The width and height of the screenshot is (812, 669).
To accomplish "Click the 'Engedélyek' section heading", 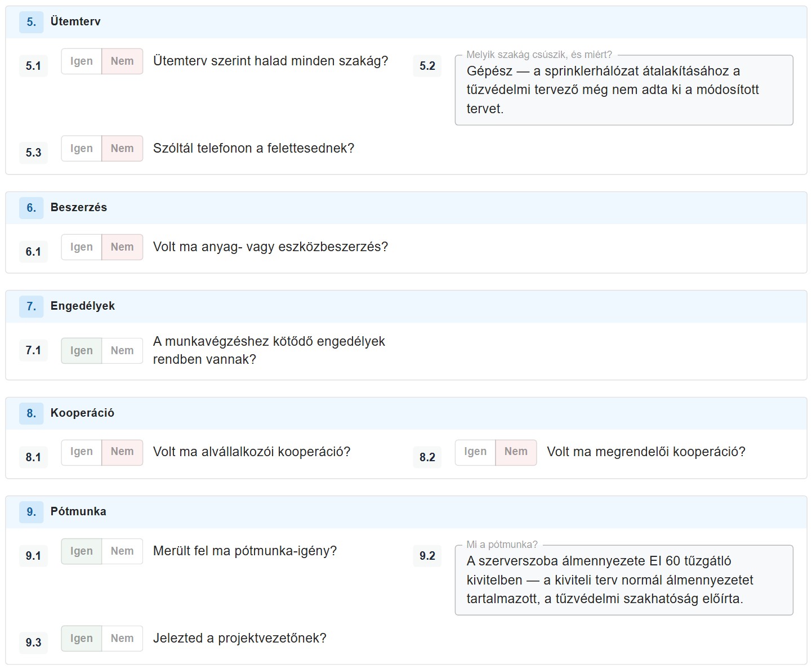I will point(83,306).
